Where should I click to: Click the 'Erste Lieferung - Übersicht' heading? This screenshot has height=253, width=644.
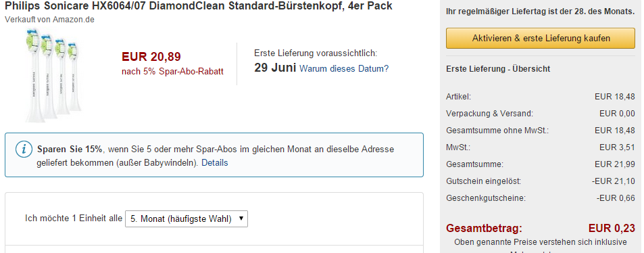coord(498,69)
